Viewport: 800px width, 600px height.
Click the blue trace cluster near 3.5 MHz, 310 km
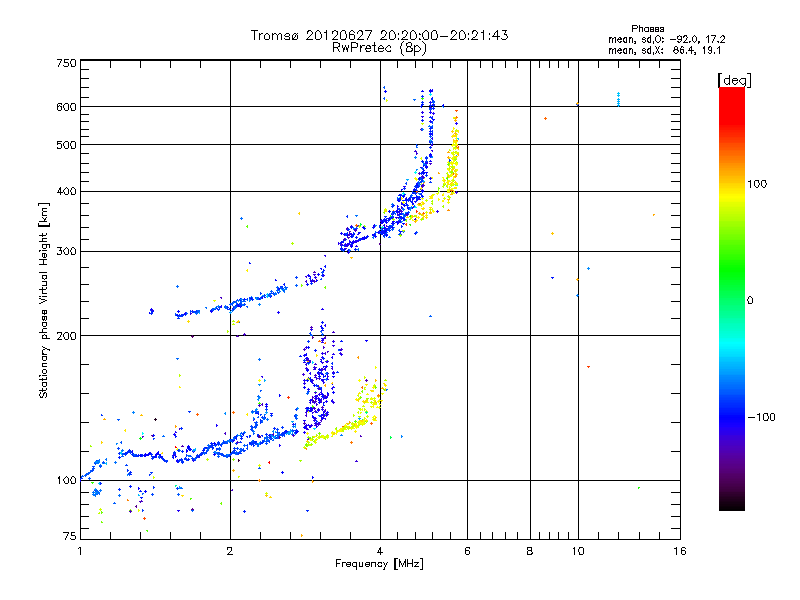point(352,239)
